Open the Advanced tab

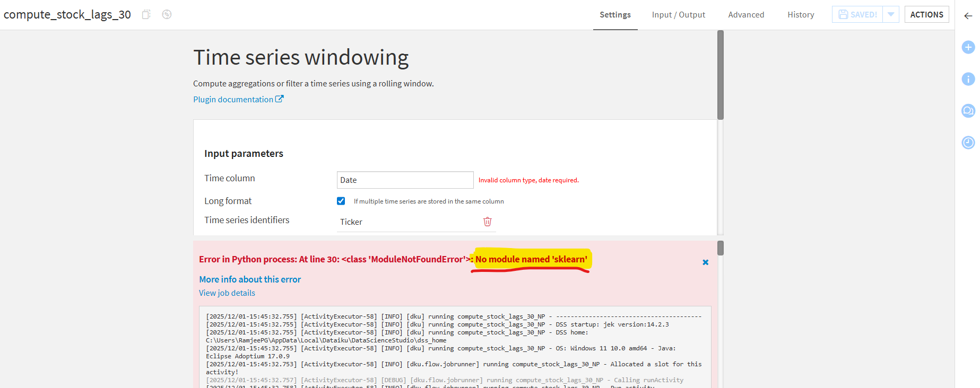click(746, 15)
